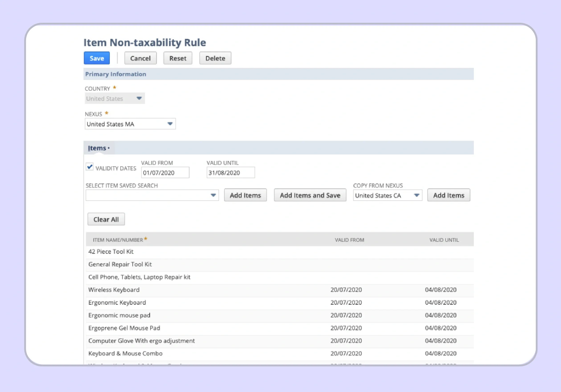The image size is (561, 392).
Task: Select the Wireless Keyboard item
Action: click(114, 290)
